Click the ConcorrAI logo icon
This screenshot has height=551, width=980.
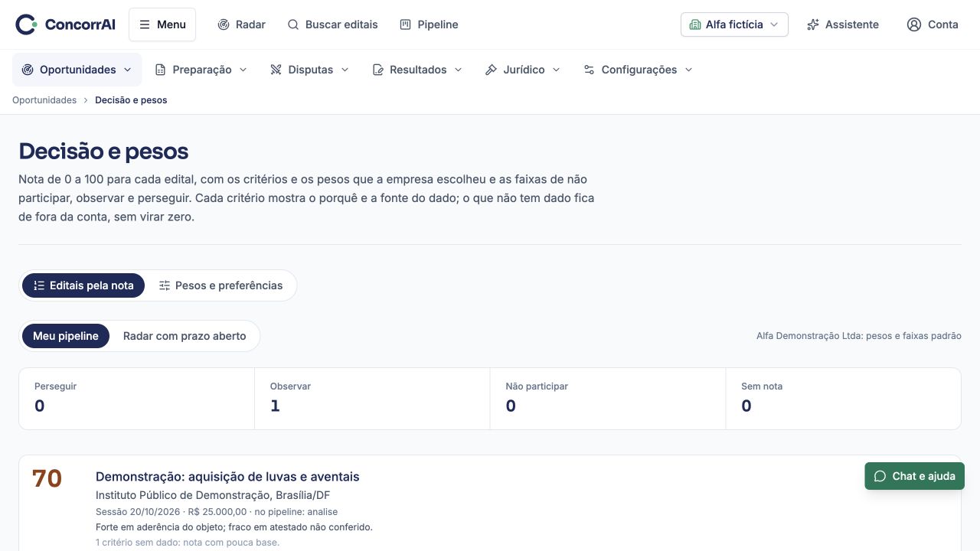(26, 24)
